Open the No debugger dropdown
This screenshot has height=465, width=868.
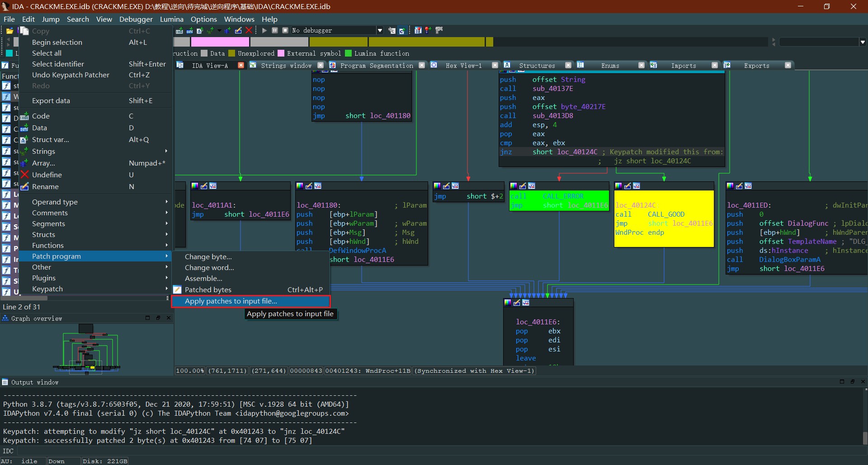pyautogui.click(x=380, y=30)
